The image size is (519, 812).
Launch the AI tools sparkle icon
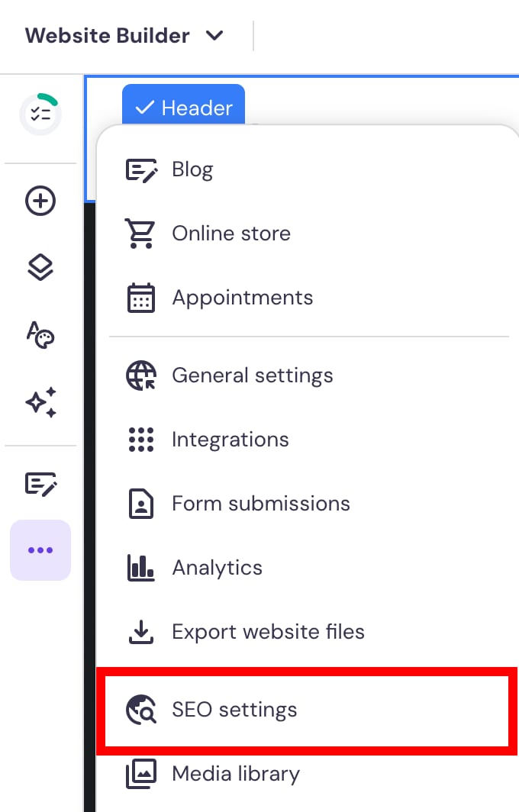tap(40, 401)
